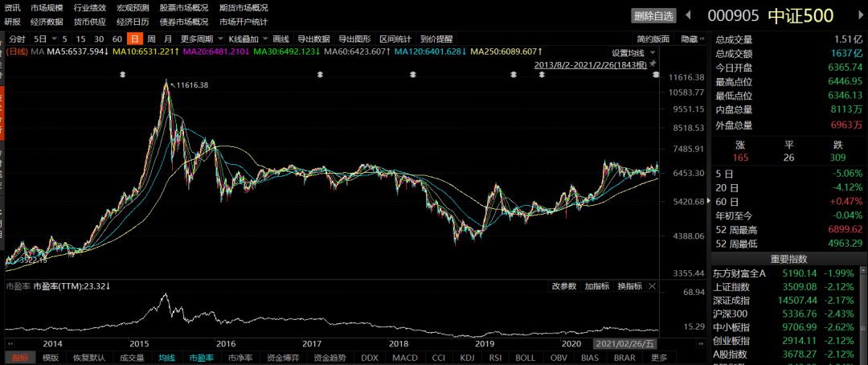Image resolution: width=868 pixels, height=365 pixels.
Task: Select the 市净率 indicator tab
Action: coord(240,358)
